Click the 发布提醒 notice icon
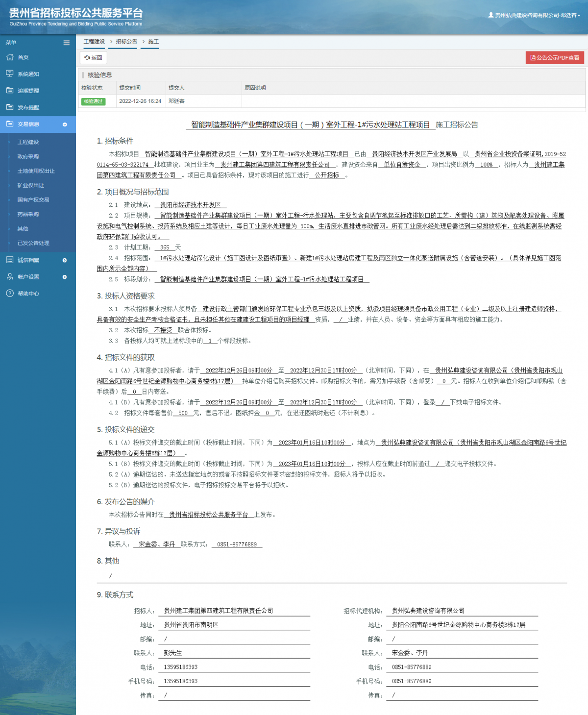 10,107
